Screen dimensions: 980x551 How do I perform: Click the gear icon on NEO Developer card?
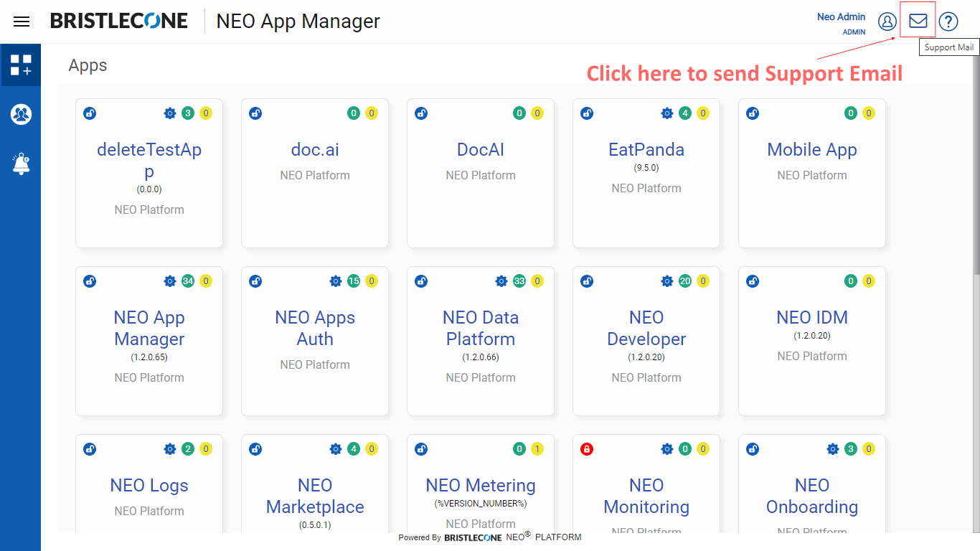667,281
